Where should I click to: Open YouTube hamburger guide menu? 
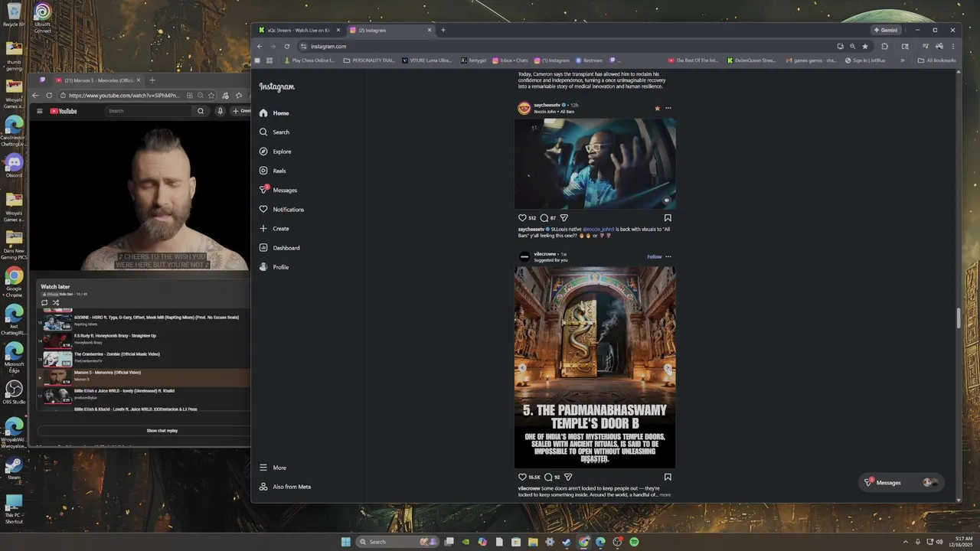coord(39,111)
